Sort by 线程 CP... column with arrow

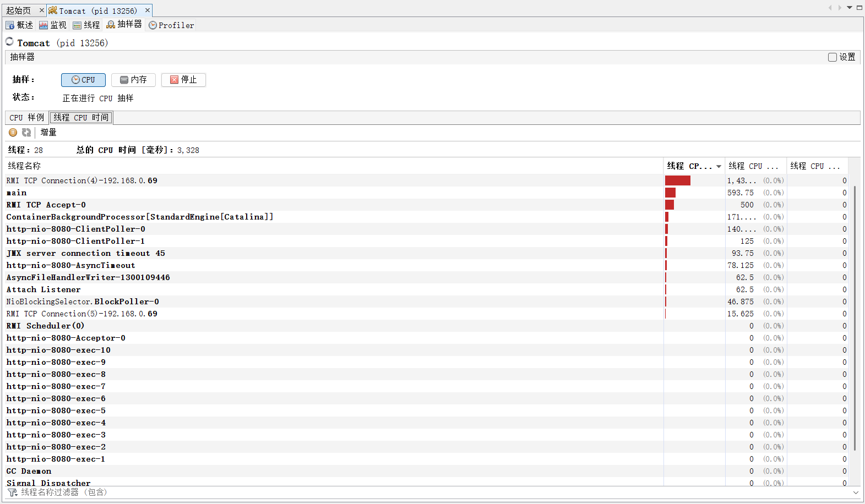click(694, 166)
